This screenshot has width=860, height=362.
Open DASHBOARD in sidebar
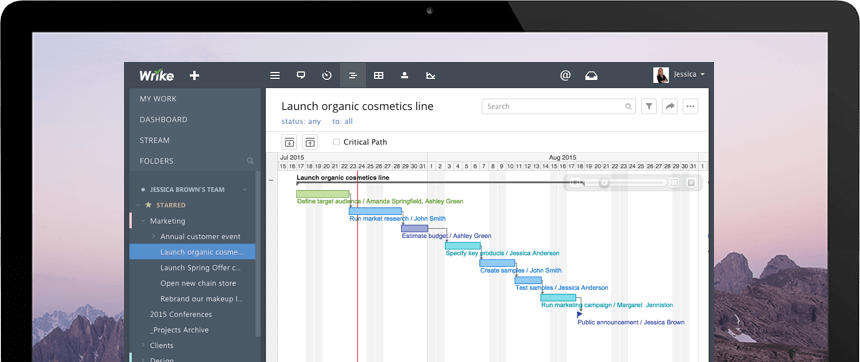[163, 120]
